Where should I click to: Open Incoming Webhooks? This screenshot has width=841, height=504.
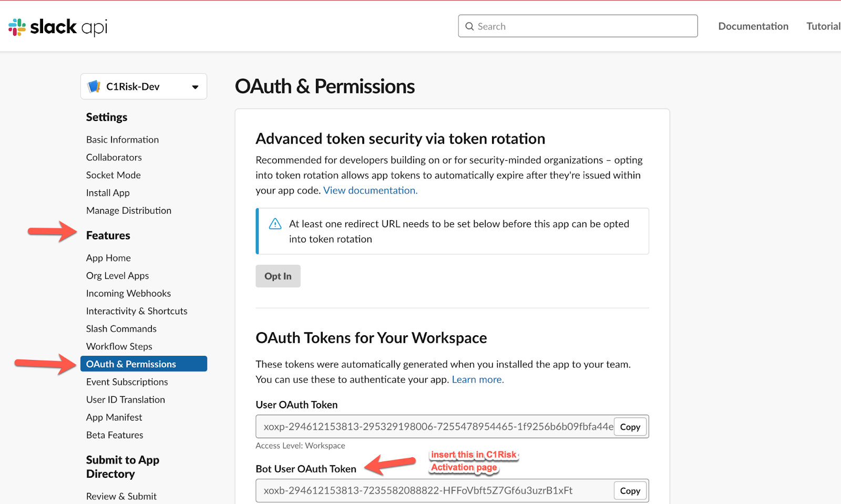(128, 293)
